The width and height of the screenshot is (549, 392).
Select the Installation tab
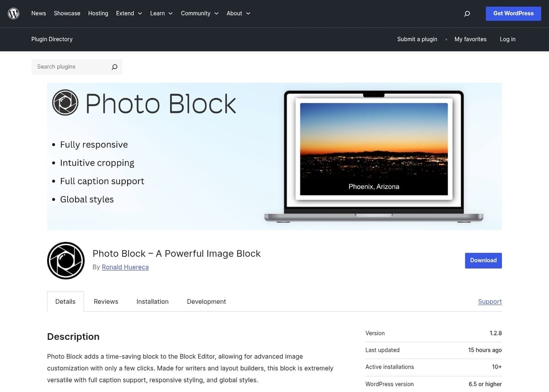pos(152,301)
